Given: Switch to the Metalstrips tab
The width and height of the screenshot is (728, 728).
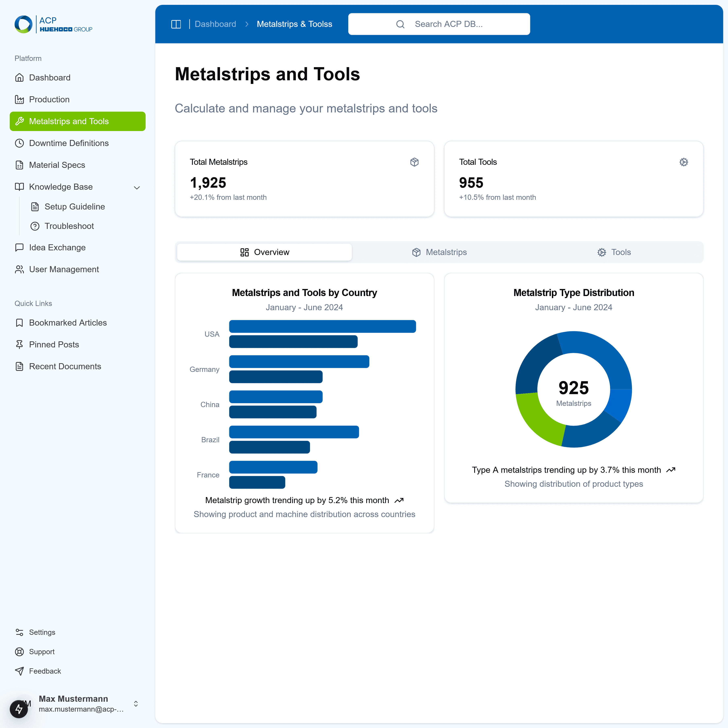Looking at the screenshot, I should (x=439, y=252).
